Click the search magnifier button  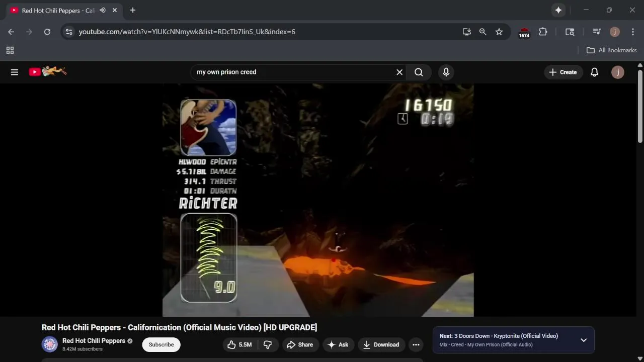[419, 72]
